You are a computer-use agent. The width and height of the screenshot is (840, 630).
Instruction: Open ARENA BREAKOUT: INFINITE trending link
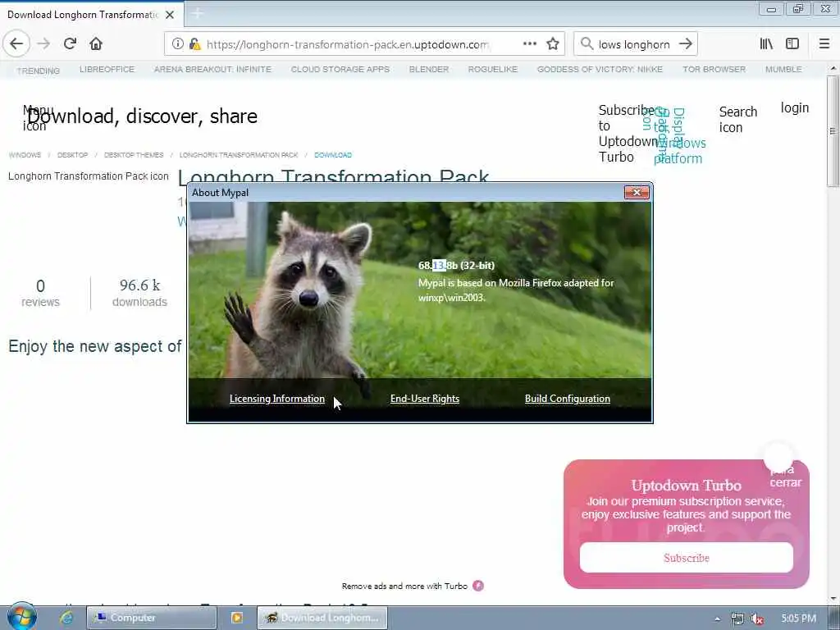pos(212,69)
